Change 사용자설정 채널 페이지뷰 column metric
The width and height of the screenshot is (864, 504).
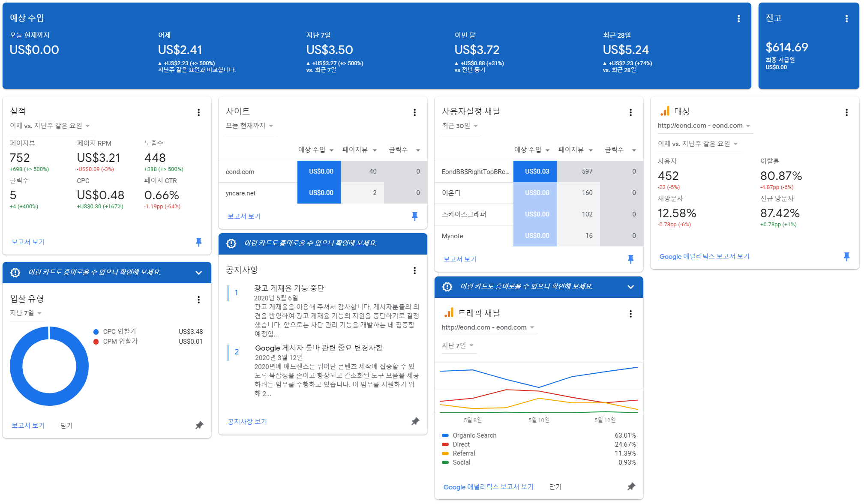coord(575,150)
